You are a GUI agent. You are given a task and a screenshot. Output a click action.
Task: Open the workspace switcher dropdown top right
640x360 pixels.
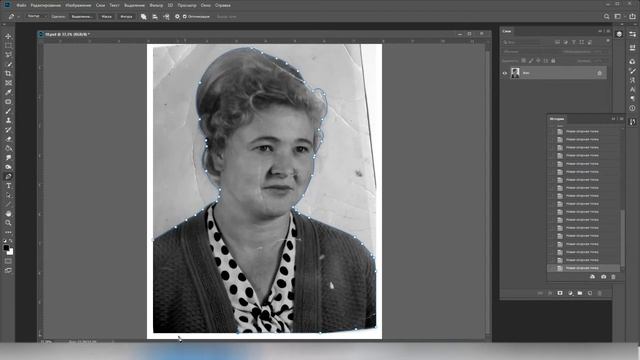619,16
